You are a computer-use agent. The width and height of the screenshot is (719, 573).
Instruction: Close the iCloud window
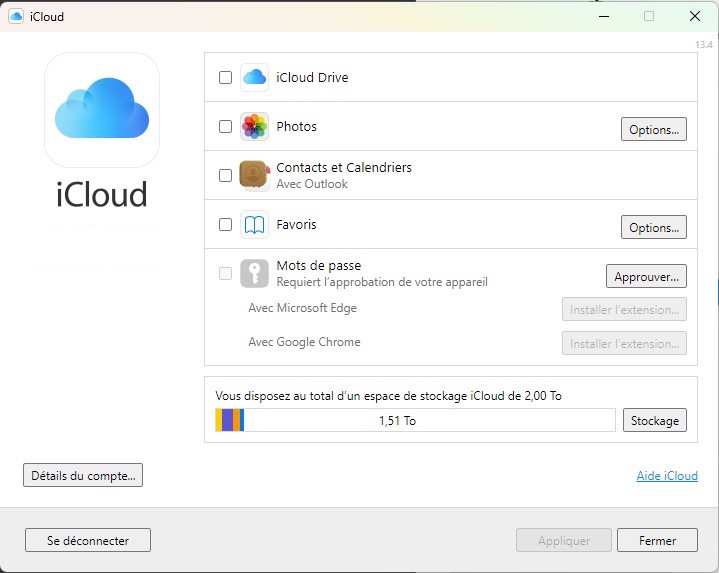695,17
